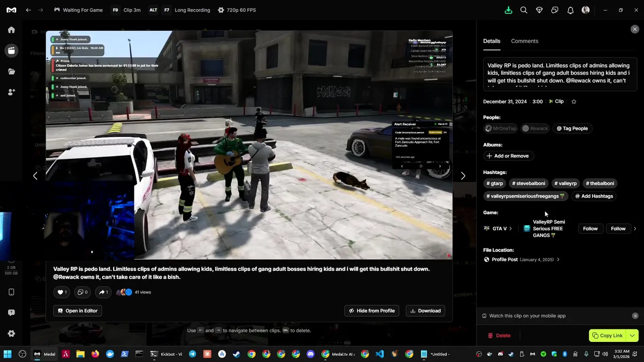Click Copy Link button
644x362 pixels.
[607, 335]
